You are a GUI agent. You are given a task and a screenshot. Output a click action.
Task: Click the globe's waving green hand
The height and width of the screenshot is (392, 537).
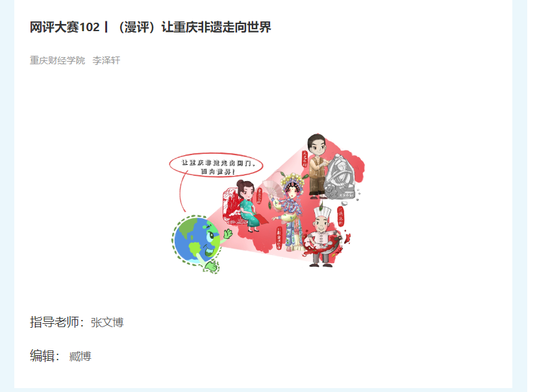click(x=227, y=234)
